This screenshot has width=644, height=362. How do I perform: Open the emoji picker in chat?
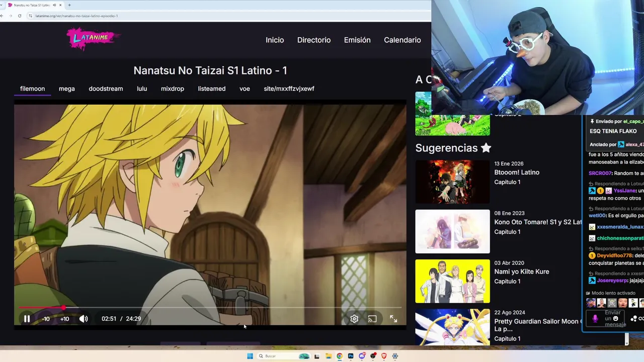point(615,318)
